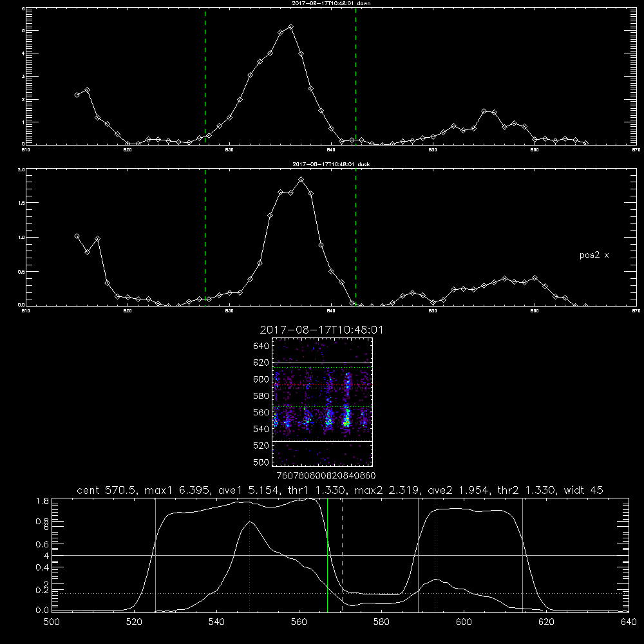
Task: Select the 'cent 570.5' value
Action: point(106,490)
